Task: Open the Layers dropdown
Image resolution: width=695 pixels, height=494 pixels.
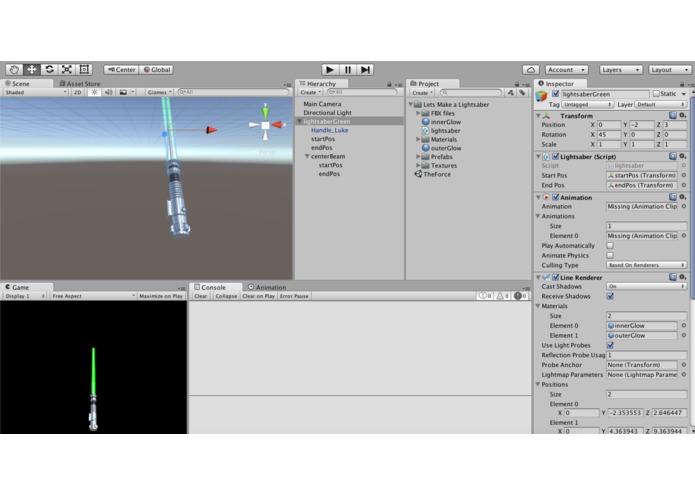Action: [621, 70]
